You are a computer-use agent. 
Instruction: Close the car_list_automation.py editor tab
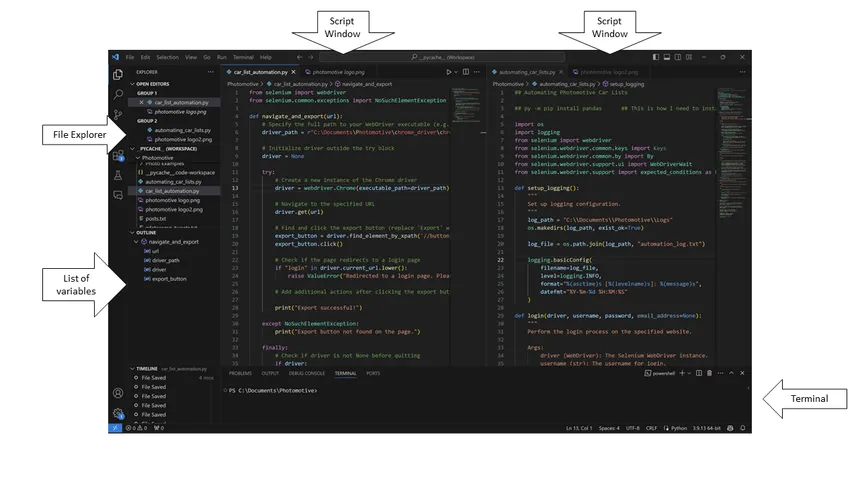[x=293, y=72]
